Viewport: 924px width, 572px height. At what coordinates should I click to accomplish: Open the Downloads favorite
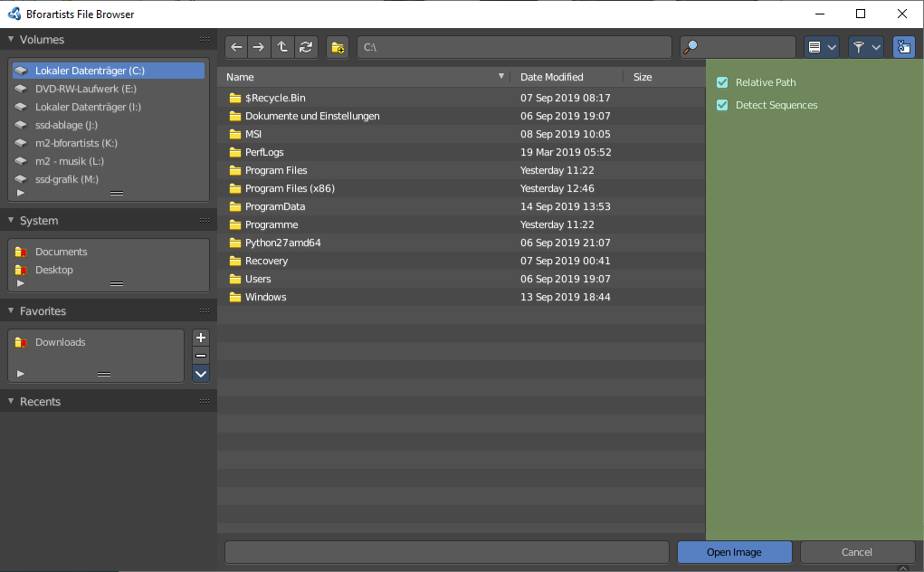(96, 342)
